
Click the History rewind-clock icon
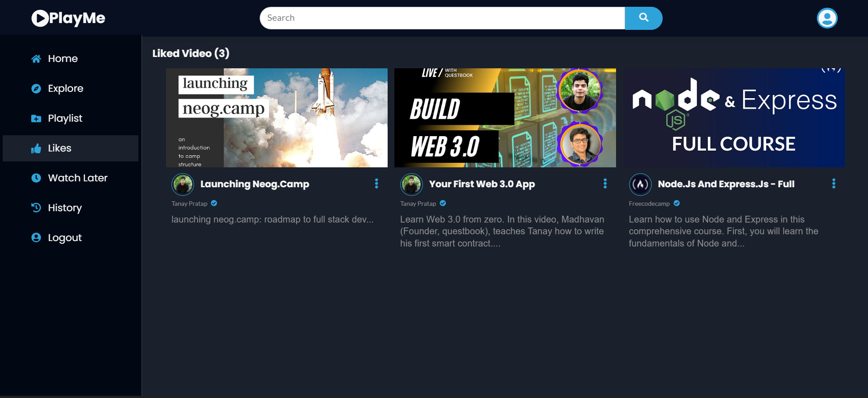coord(36,208)
